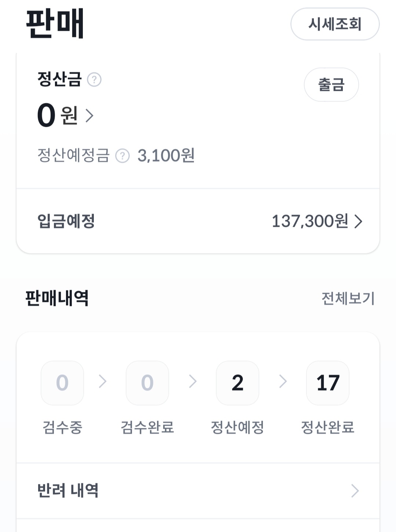The height and width of the screenshot is (532, 396).
Task: Tap the 정산예정금 3,100원 text
Action: click(x=116, y=155)
